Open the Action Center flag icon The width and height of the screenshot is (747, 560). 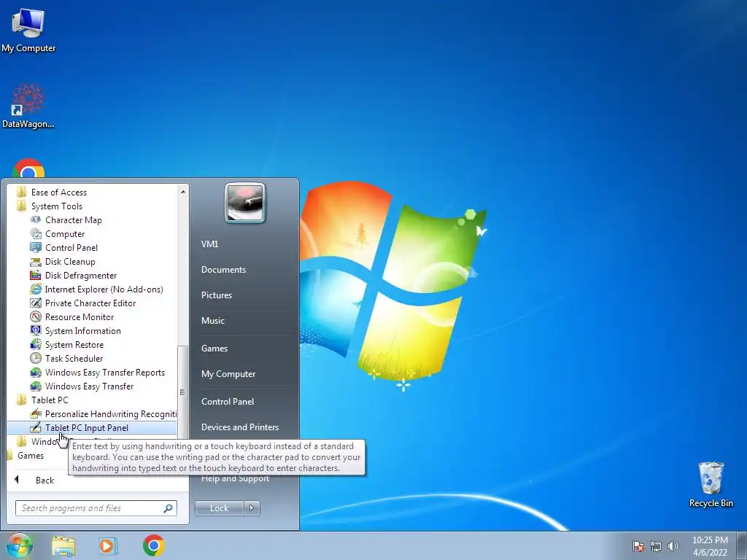tap(638, 546)
